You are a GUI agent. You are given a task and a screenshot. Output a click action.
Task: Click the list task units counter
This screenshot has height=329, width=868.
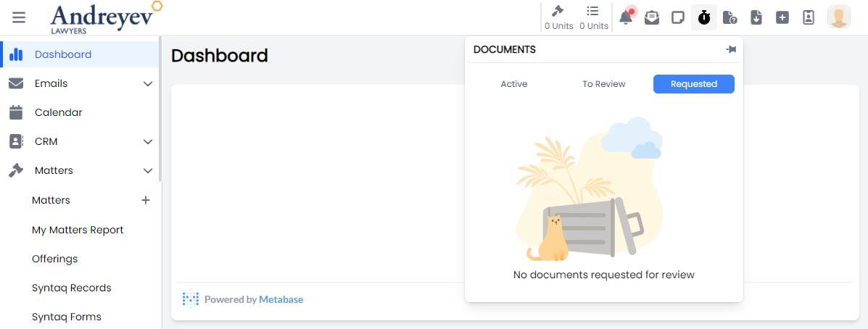pos(593,17)
